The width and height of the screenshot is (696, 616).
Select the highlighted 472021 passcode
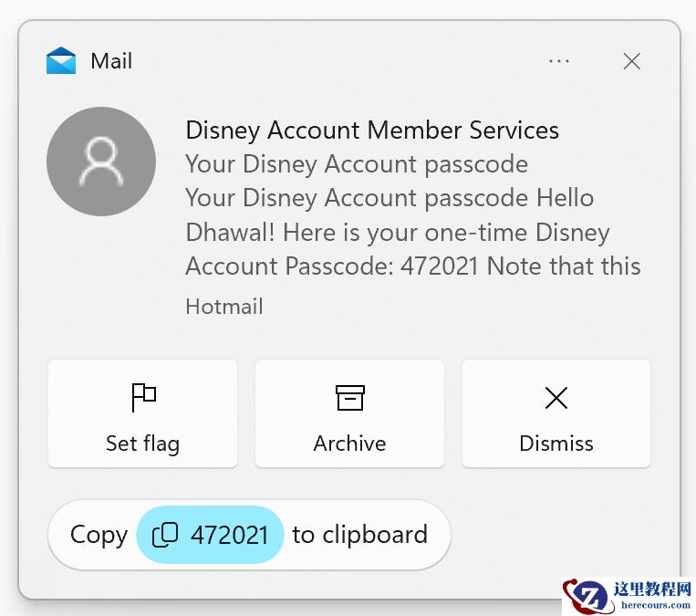click(x=229, y=535)
